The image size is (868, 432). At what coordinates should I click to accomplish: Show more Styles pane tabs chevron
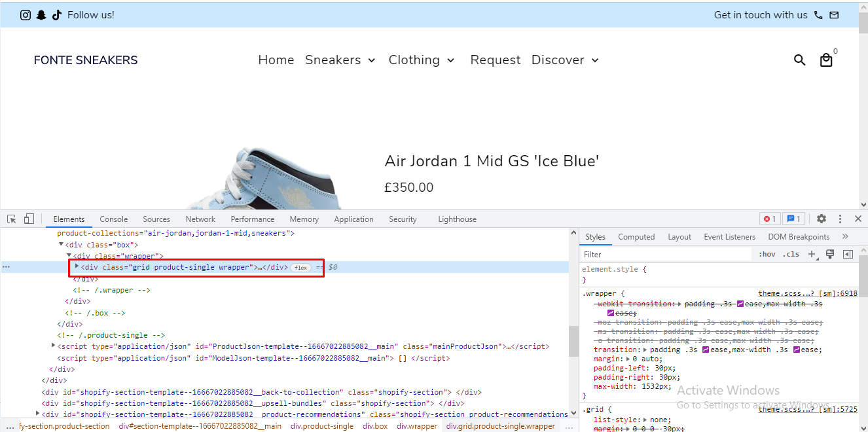(845, 237)
